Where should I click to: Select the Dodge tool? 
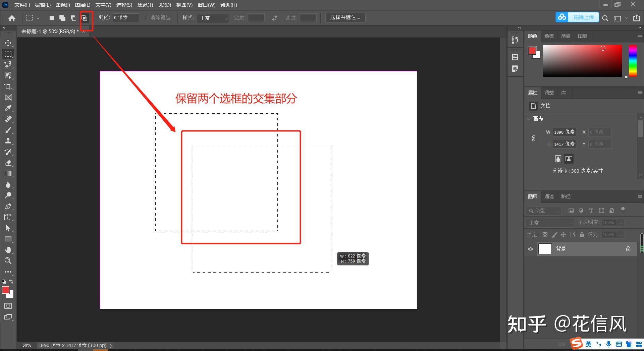coord(8,195)
